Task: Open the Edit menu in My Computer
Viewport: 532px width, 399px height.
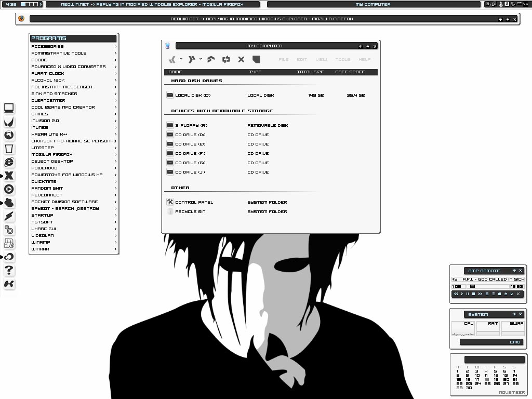Action: [x=302, y=59]
